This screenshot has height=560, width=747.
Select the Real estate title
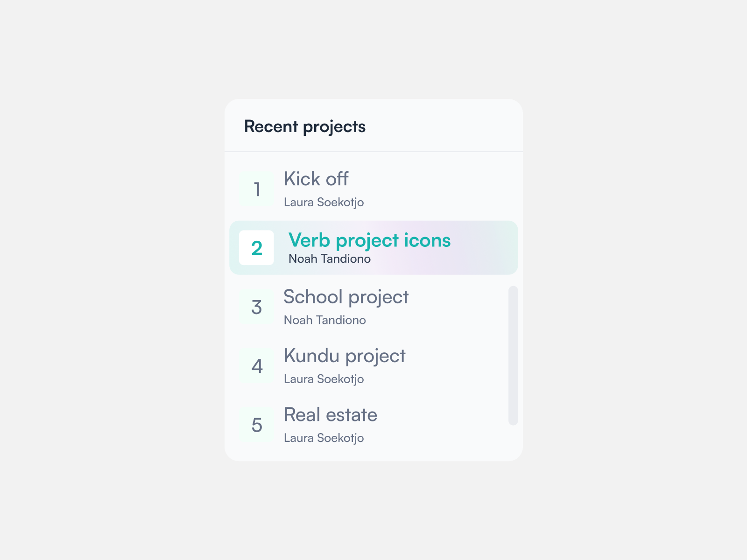(x=331, y=414)
